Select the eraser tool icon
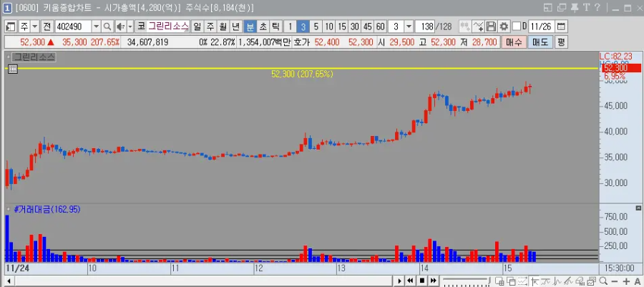 [x=580, y=281]
